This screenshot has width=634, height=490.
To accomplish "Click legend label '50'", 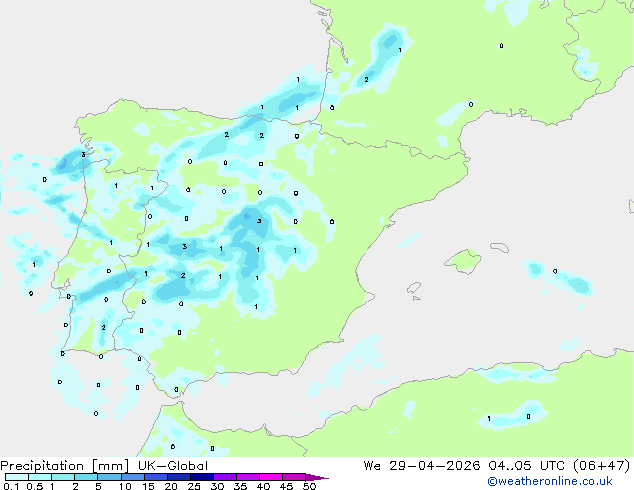I will [x=310, y=486].
